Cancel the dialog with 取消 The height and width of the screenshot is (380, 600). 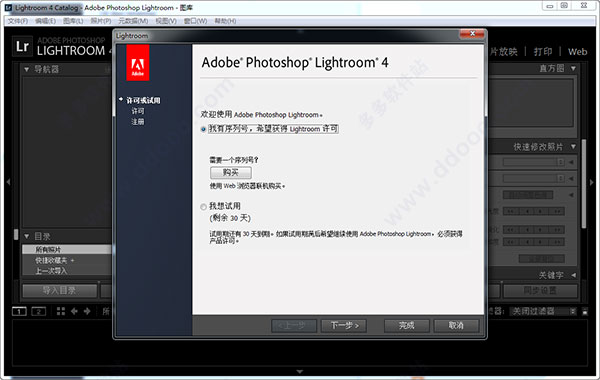(x=456, y=326)
